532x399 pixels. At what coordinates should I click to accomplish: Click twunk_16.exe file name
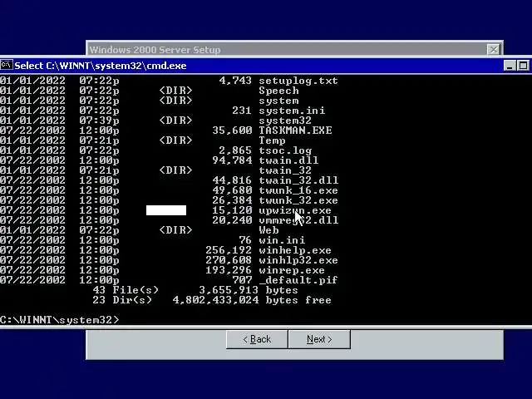tap(298, 190)
